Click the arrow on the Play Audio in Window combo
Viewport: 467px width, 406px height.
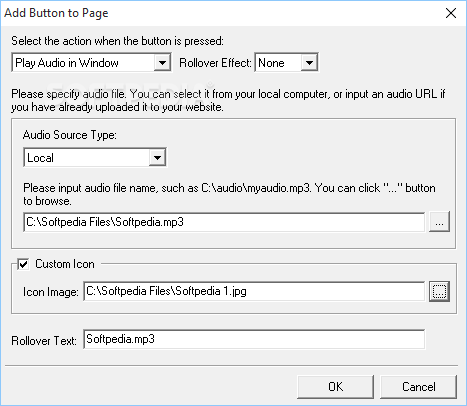162,62
